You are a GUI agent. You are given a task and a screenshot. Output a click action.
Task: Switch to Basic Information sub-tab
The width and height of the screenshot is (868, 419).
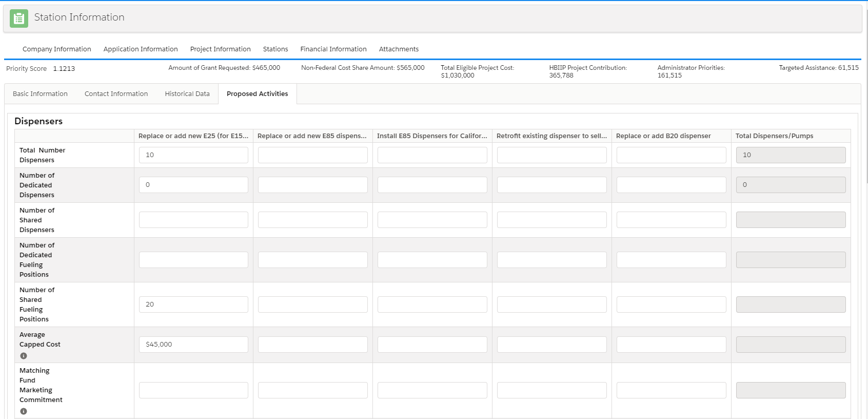[x=40, y=94]
